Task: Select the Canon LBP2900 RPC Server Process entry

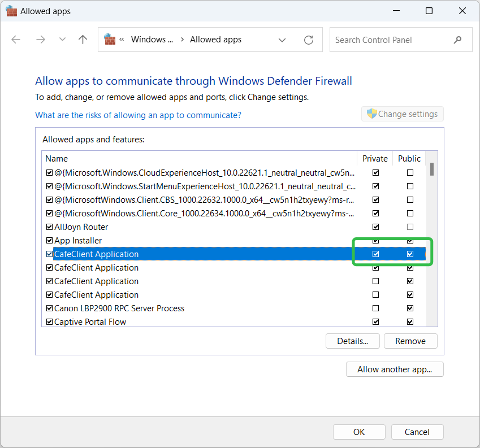Action: tap(119, 308)
